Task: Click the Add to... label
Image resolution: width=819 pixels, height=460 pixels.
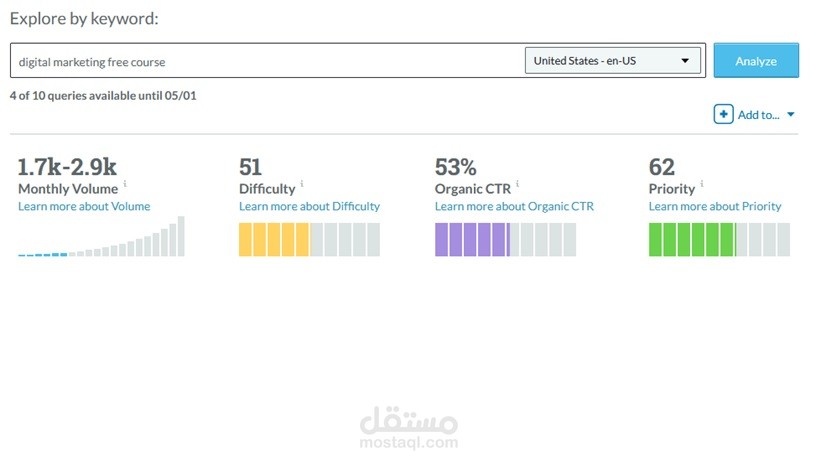Action: (x=758, y=115)
